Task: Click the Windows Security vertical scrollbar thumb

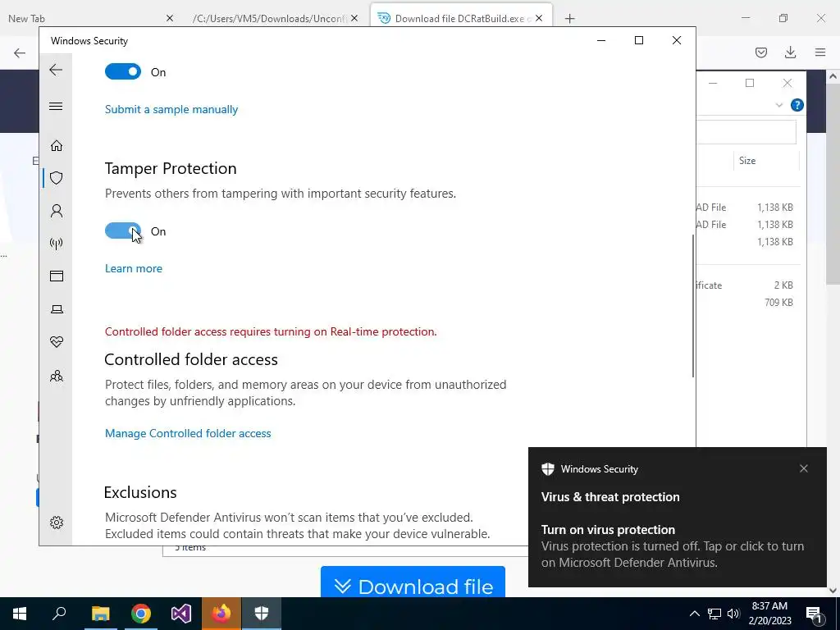Action: [693, 306]
